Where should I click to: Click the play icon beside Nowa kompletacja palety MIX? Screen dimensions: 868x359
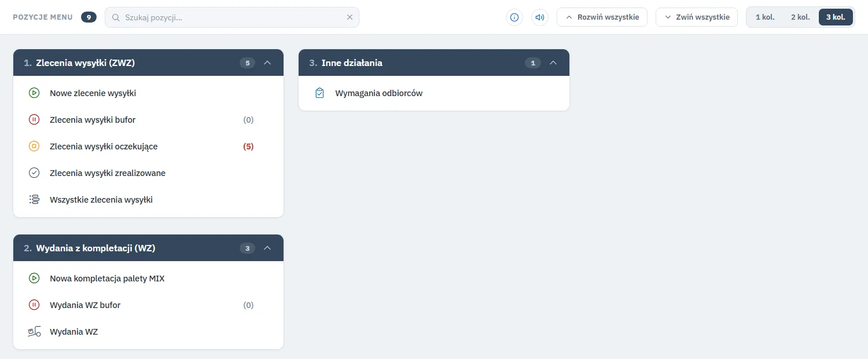pos(34,279)
